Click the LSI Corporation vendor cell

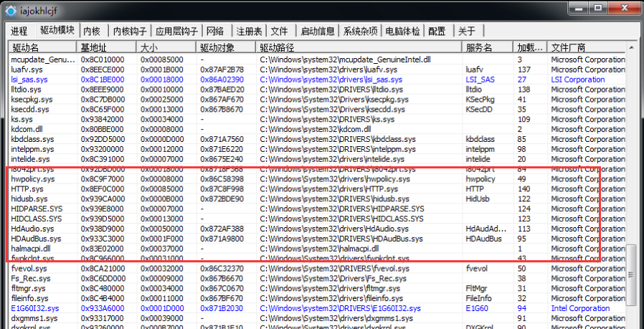578,80
